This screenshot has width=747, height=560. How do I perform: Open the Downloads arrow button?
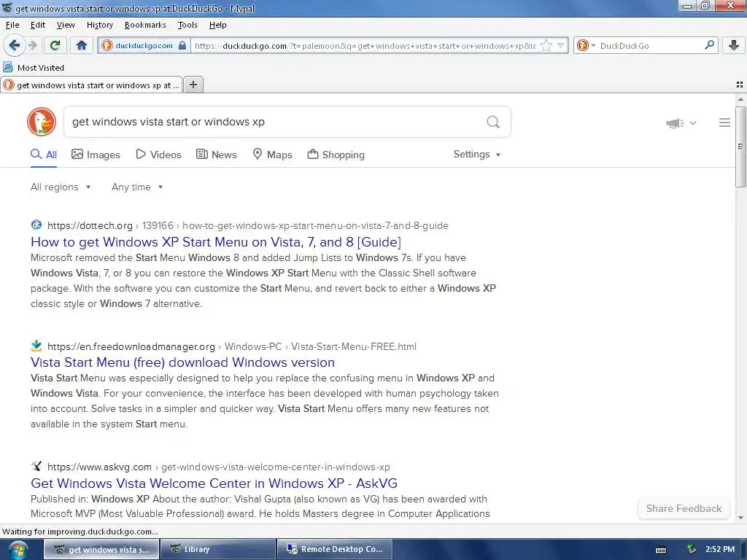[734, 45]
